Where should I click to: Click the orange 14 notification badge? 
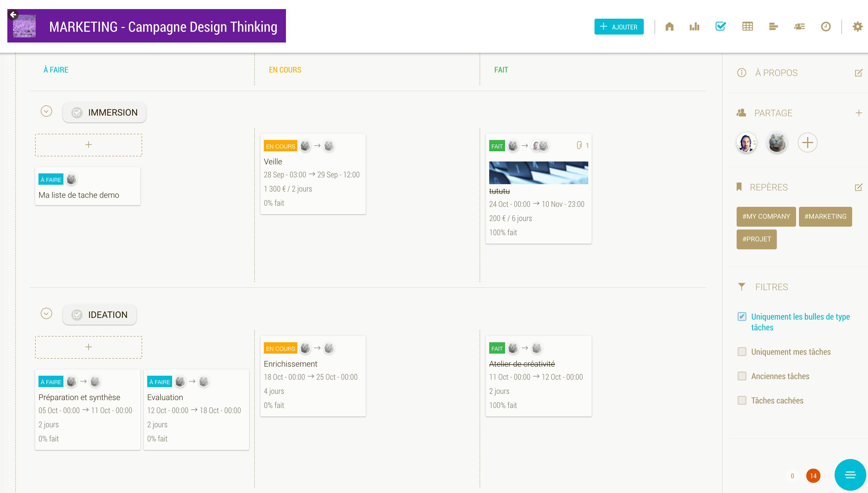point(813,476)
